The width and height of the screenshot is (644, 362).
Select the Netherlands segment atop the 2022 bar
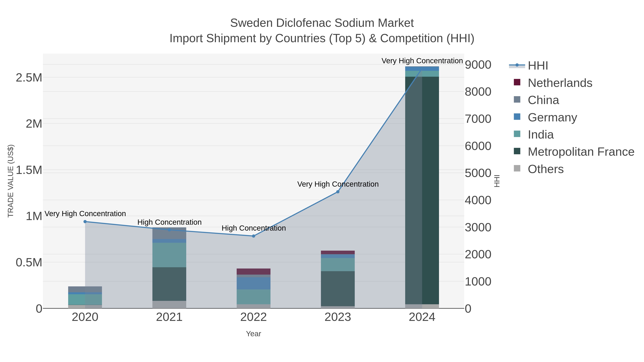tap(253, 272)
